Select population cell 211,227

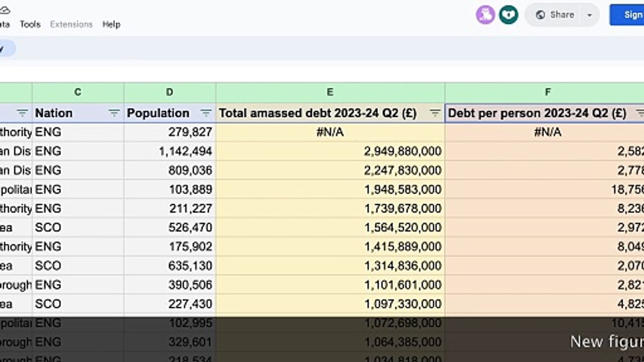pyautogui.click(x=170, y=209)
